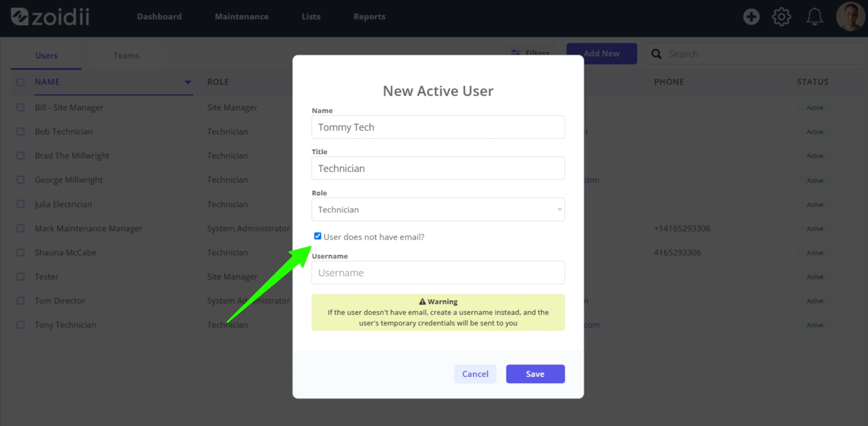The image size is (868, 426).
Task: Click the ROLE column header
Action: click(x=218, y=82)
